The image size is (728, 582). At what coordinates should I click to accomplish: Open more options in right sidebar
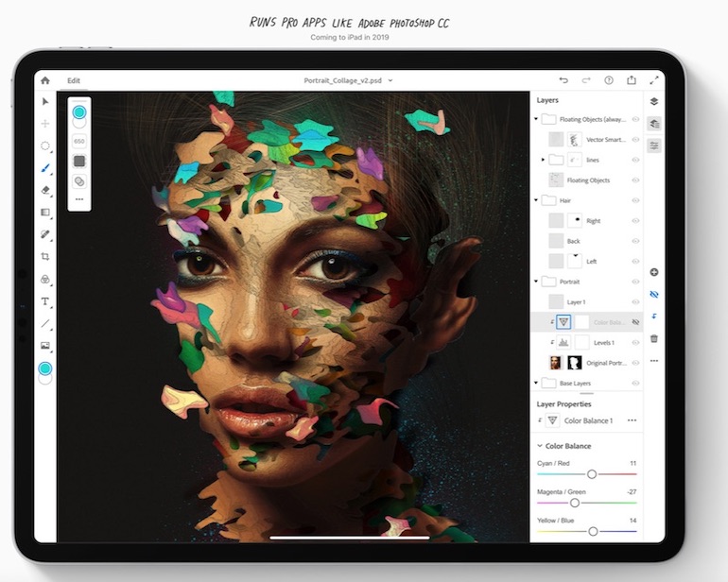pos(654,361)
